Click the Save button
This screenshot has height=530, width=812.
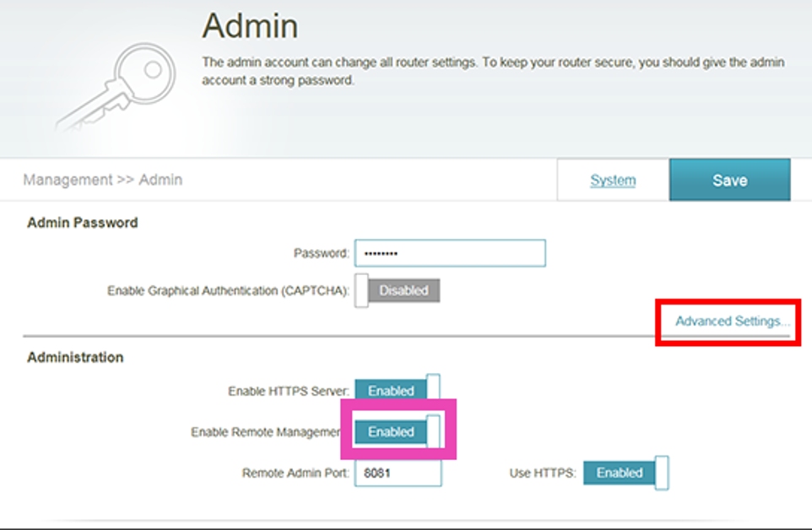(x=729, y=180)
